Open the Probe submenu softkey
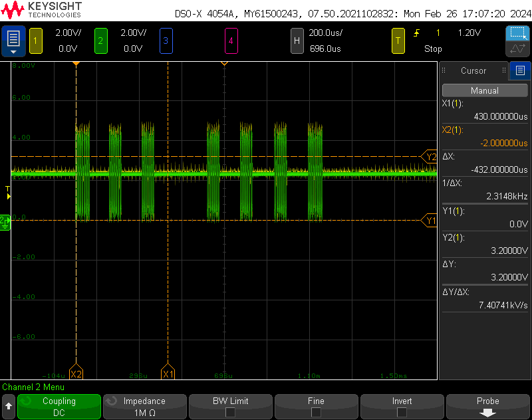The image size is (532, 420). [488, 407]
